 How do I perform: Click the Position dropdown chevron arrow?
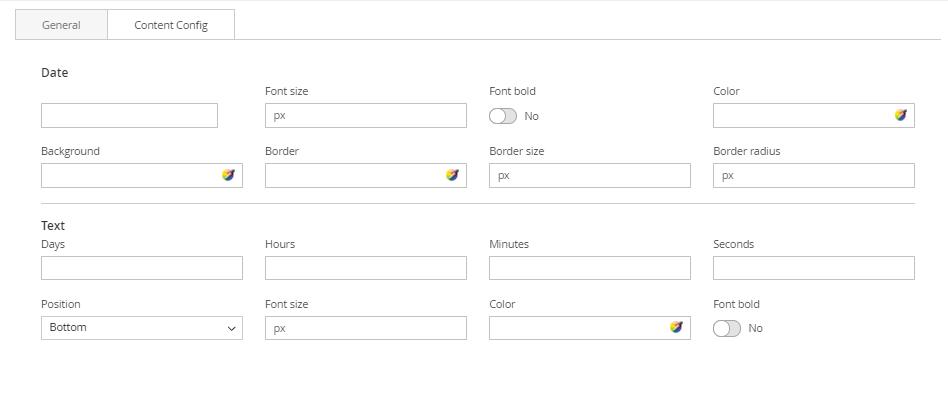tap(232, 328)
